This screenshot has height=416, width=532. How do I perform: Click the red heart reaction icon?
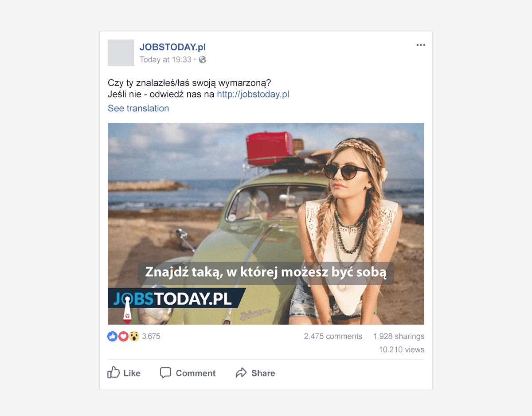(x=123, y=336)
